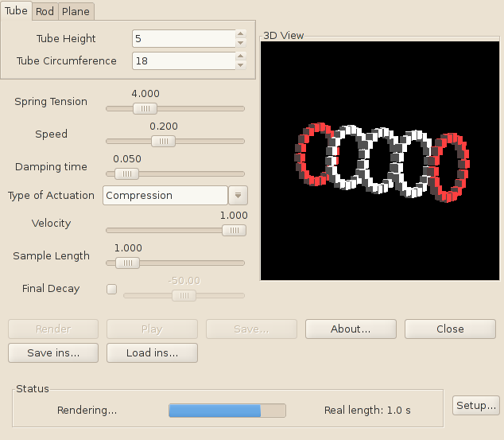Click the Spring Tension slider handle
Screen dimensions: 504x440
point(145,108)
